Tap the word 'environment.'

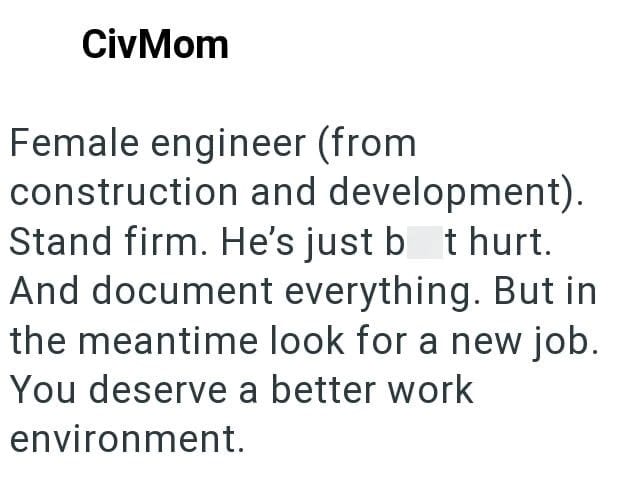click(127, 438)
